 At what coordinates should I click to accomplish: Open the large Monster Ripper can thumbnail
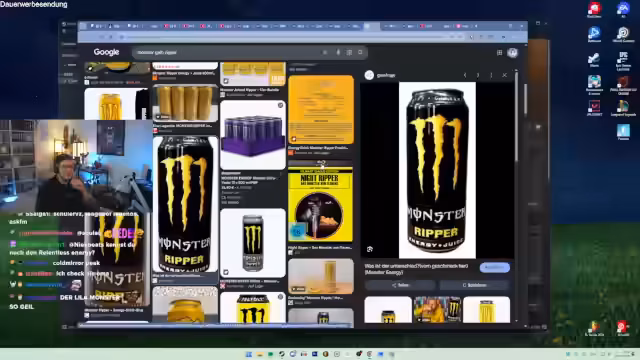pyautogui.click(x=185, y=204)
